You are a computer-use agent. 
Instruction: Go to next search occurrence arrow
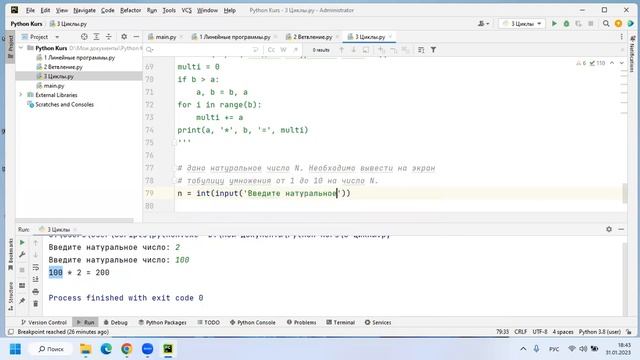point(353,50)
